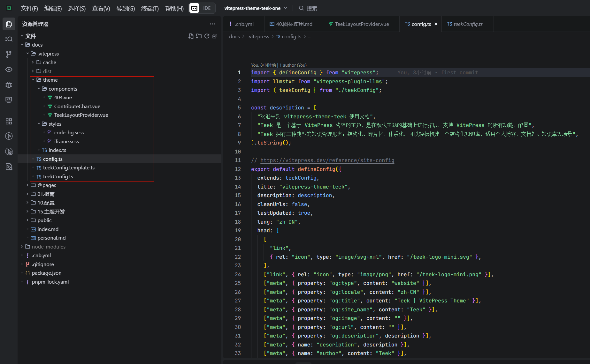The width and height of the screenshot is (590, 364).
Task: Open the Search view in the activity bar
Action: click(x=9, y=39)
